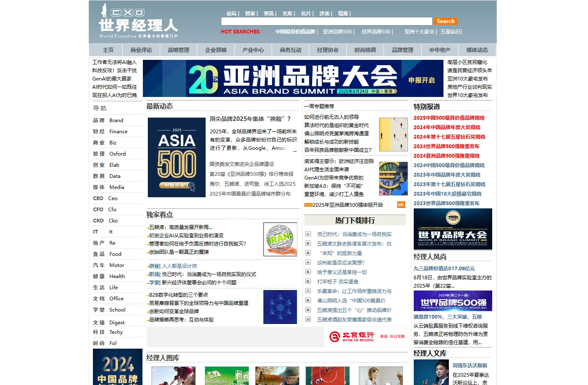The image size is (588, 385).
Task: Click rank 10 icon beside 五粮液酒赵东荣膺
Action: click(x=308, y=319)
